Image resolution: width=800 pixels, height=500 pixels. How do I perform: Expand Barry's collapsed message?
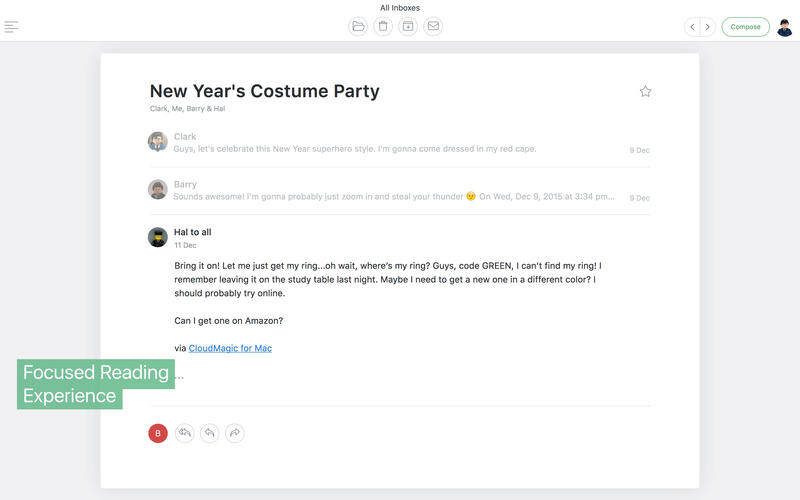click(398, 191)
